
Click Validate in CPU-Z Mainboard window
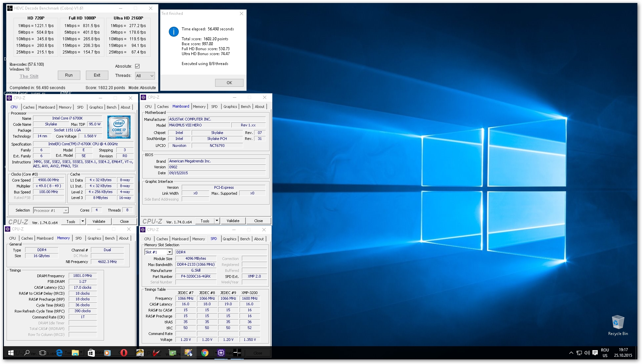(233, 221)
